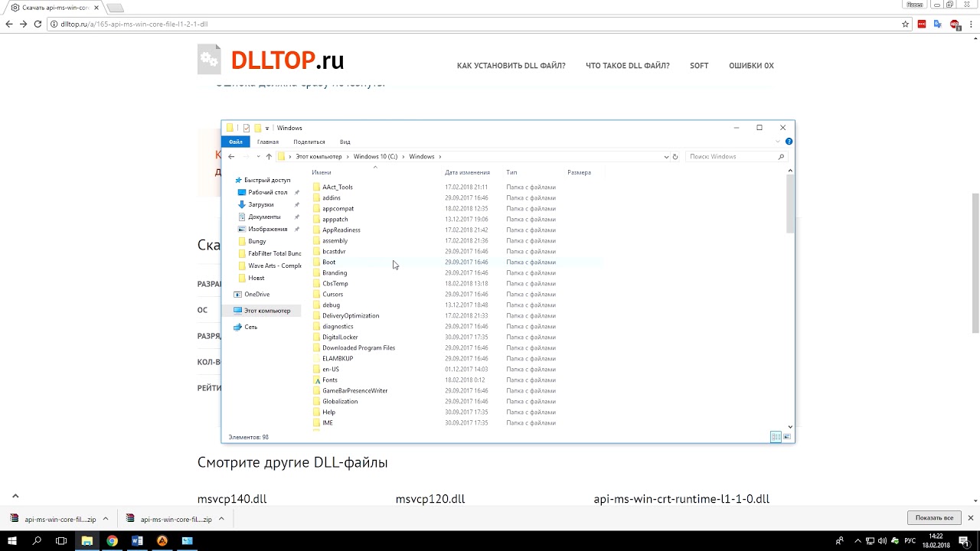Open the Google Translate extension icon
980x551 pixels.
click(938, 24)
